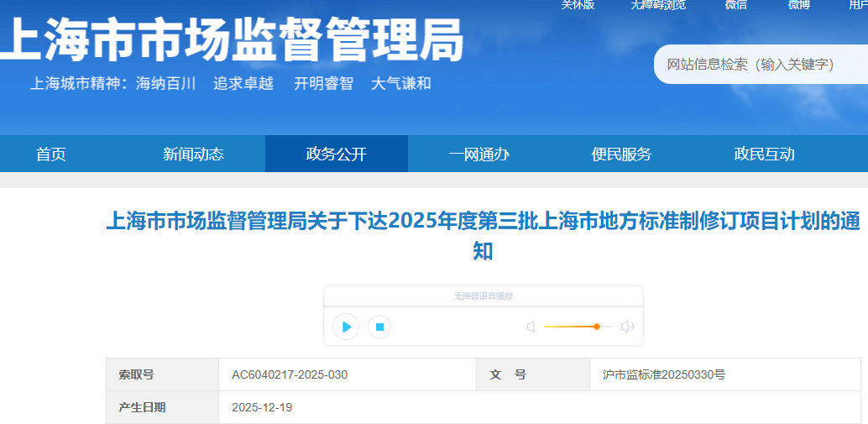Open the 首页 navigation tab
The image size is (868, 424).
tap(51, 154)
